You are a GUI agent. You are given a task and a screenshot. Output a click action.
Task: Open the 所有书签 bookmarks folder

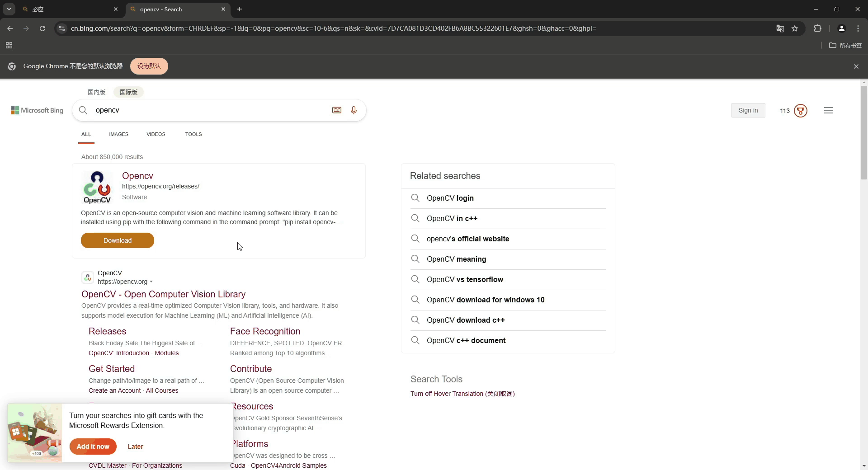click(845, 45)
